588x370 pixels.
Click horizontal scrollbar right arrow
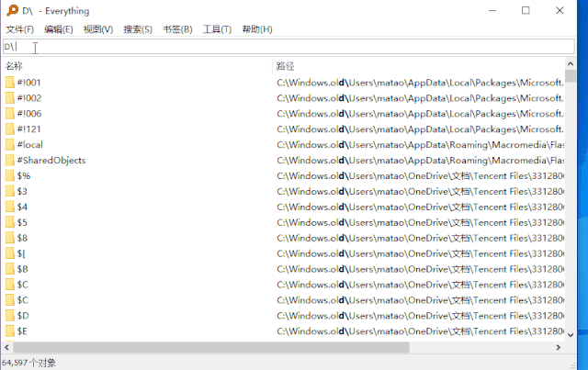tap(559, 348)
